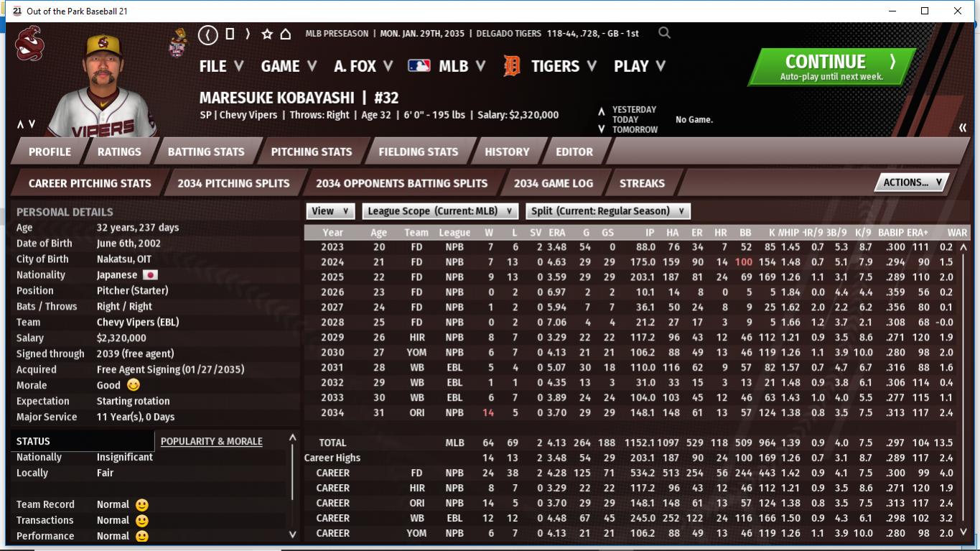Open the GAME menu
Image resolution: width=980 pixels, height=551 pixels.
(x=289, y=66)
